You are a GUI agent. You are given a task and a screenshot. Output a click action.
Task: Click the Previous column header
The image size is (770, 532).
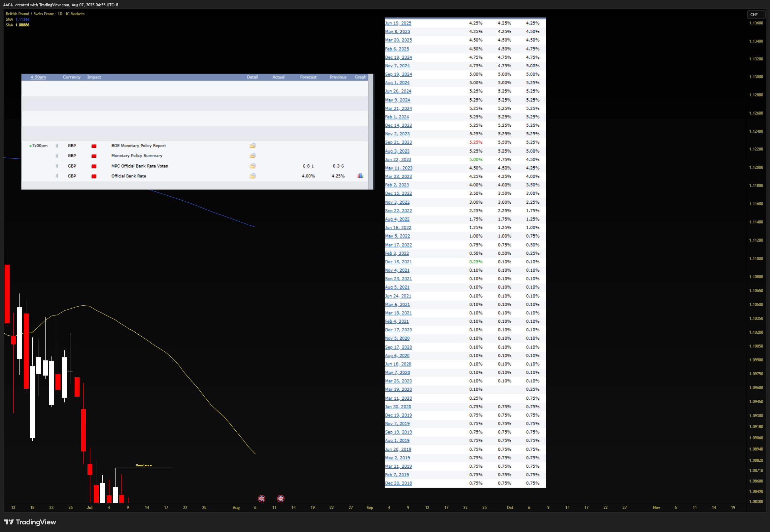coord(338,77)
